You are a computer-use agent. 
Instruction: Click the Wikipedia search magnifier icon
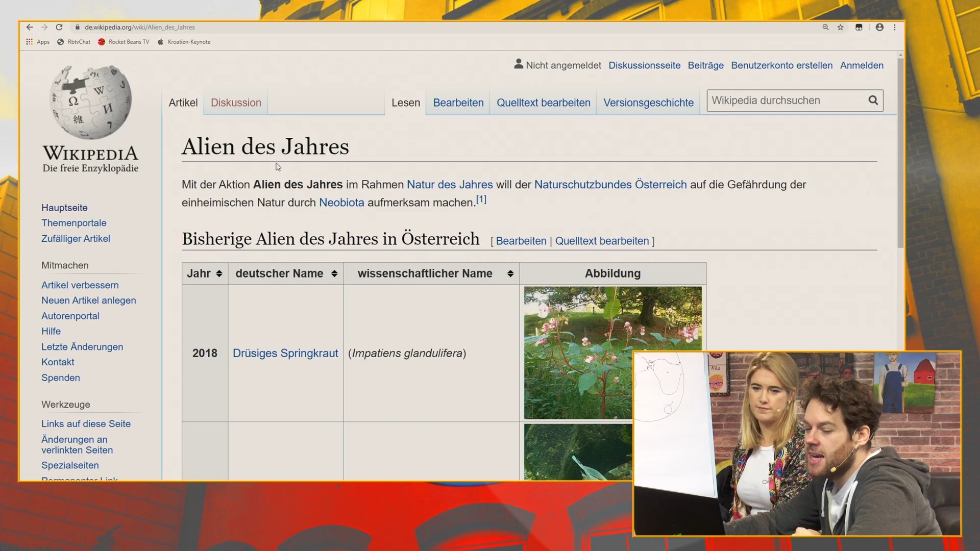coord(873,101)
